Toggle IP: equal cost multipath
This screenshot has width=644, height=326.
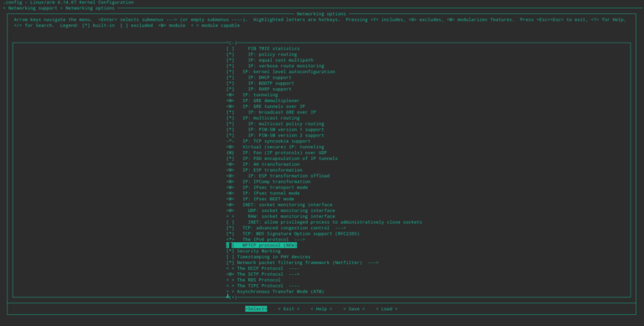pos(269,60)
